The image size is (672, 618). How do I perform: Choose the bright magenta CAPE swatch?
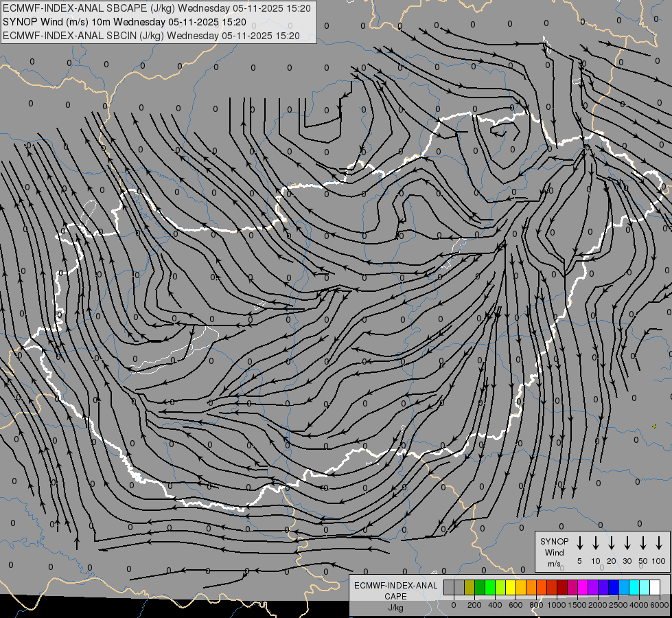pyautogui.click(x=583, y=587)
